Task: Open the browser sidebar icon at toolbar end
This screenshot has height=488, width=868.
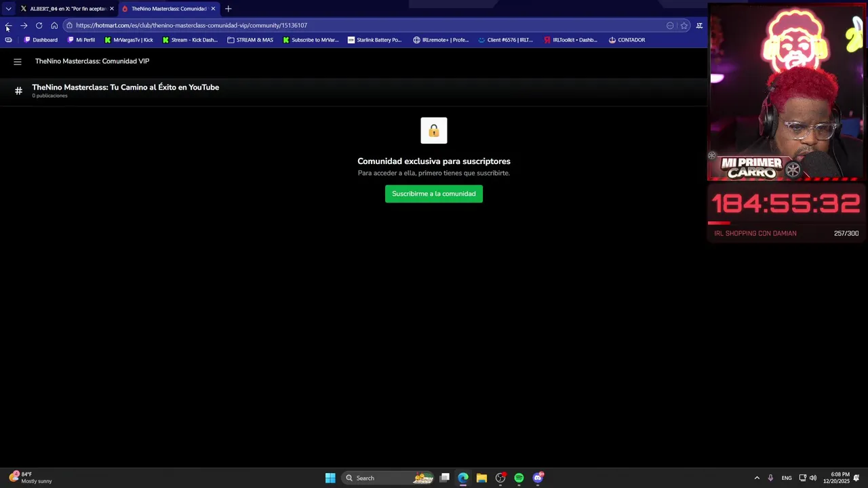Action: click(699, 26)
